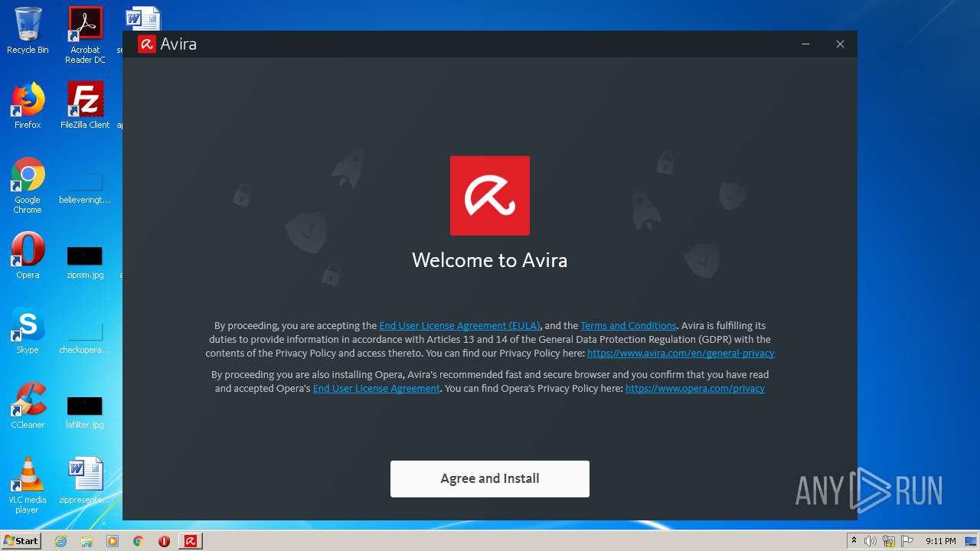Minimize the Avira installer window
The width and height of the screenshot is (980, 551).
(x=805, y=44)
